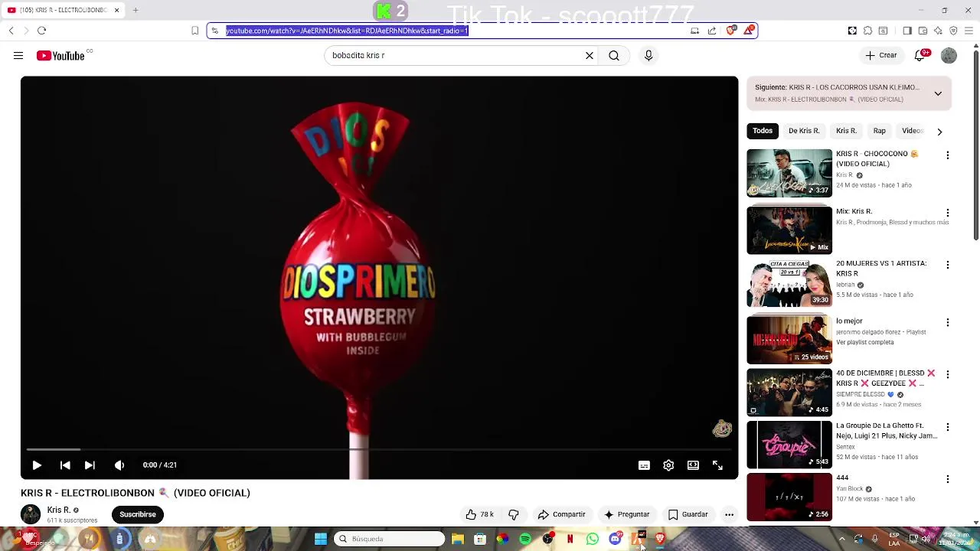Open WhatsApp from taskbar
The width and height of the screenshot is (980, 551).
point(593,540)
